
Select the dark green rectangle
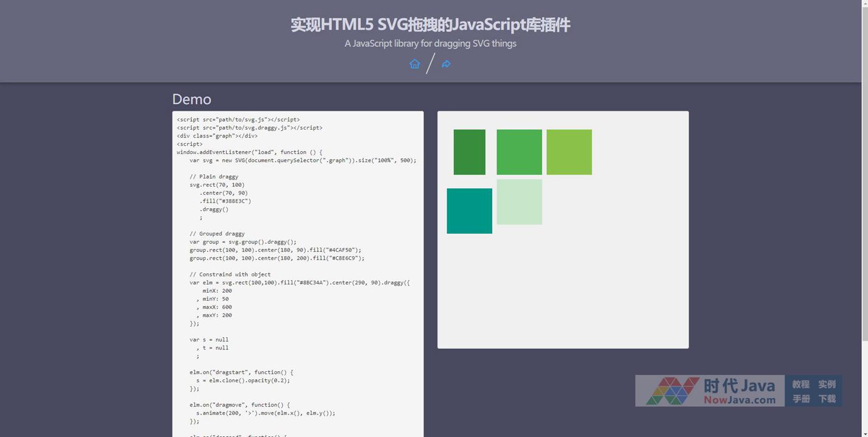pyautogui.click(x=470, y=152)
